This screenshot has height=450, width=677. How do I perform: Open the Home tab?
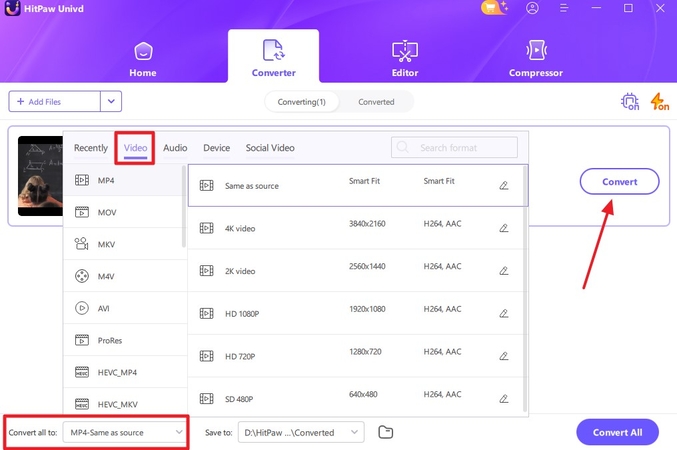pos(143,60)
